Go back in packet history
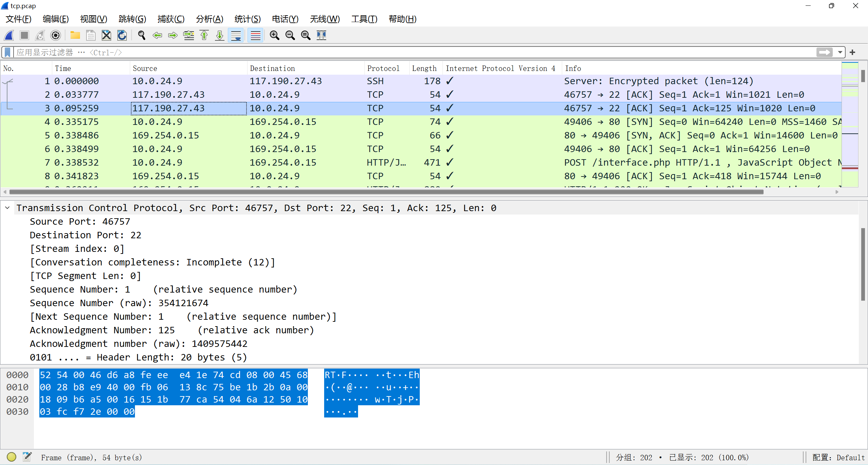 (x=157, y=35)
